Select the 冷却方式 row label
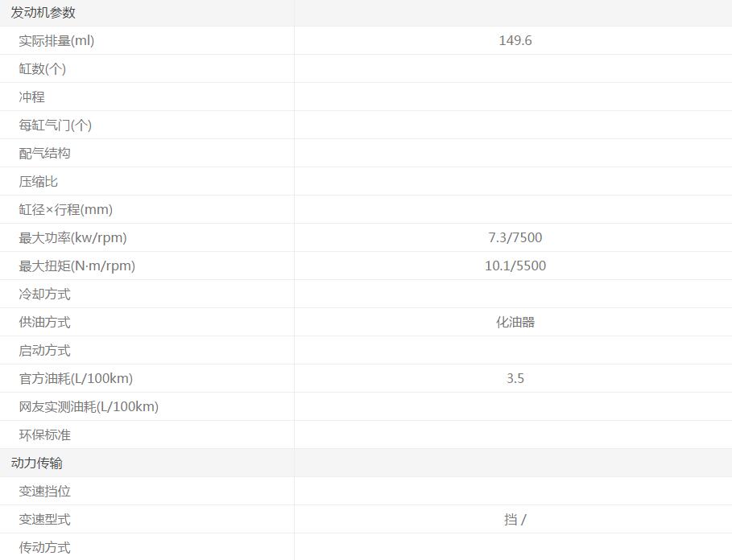This screenshot has height=560, width=732. point(45,294)
